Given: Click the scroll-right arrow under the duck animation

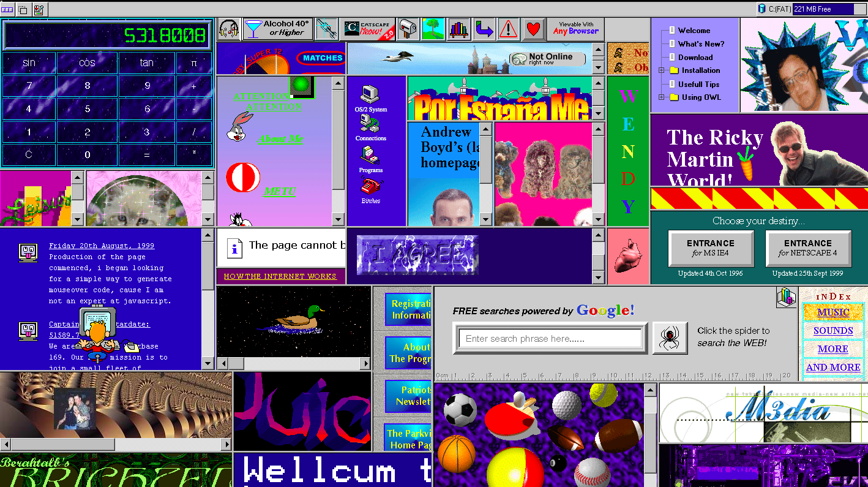Looking at the screenshot, I should point(365,364).
